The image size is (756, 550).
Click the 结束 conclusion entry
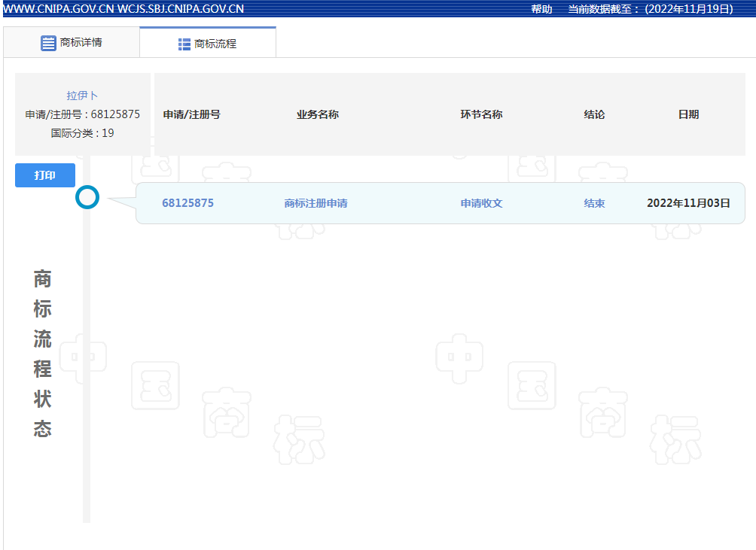594,203
